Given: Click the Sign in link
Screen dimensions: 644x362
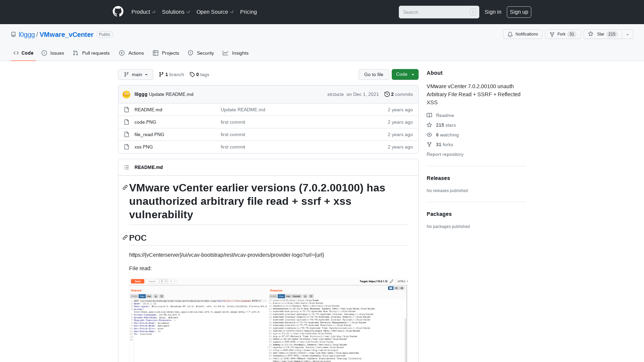Looking at the screenshot, I should (x=493, y=12).
